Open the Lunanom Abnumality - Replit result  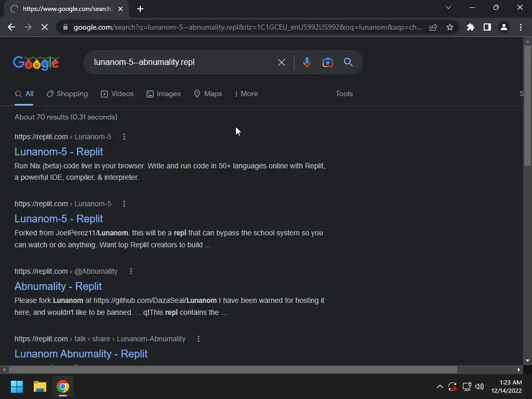click(81, 354)
